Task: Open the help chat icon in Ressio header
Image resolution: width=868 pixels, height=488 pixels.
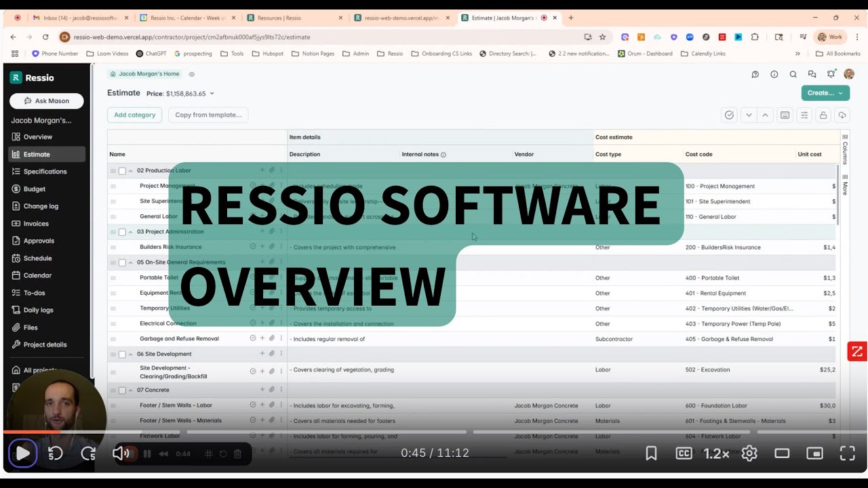Action: (x=755, y=75)
